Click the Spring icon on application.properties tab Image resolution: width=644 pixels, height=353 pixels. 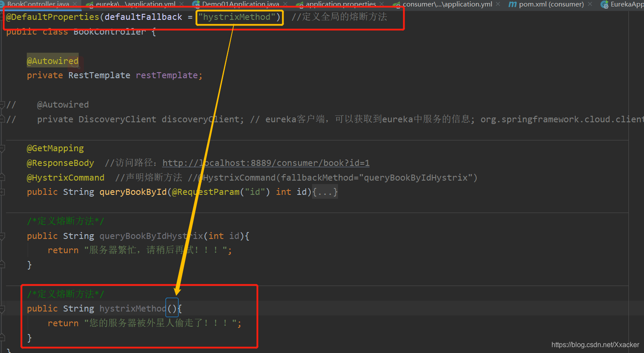click(300, 4)
